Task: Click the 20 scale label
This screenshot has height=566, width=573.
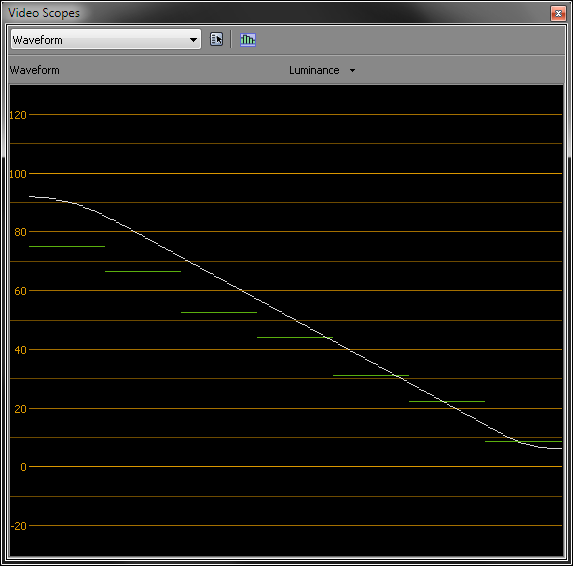Action: coord(20,409)
